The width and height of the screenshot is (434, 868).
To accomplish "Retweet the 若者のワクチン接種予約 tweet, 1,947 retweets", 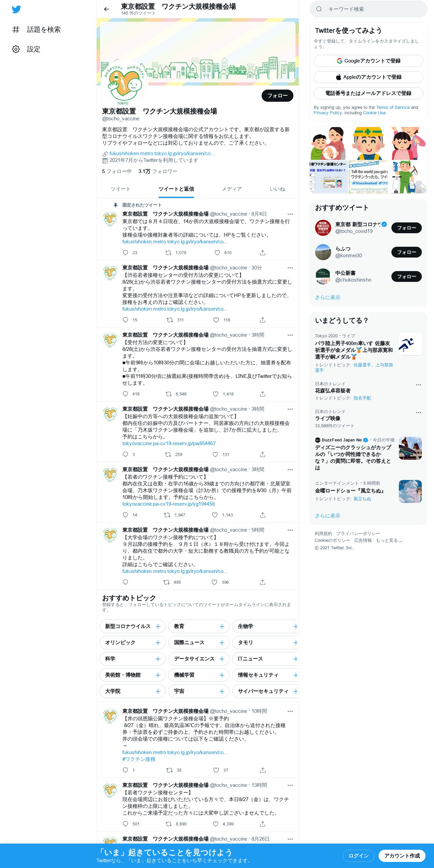I will pyautogui.click(x=167, y=515).
